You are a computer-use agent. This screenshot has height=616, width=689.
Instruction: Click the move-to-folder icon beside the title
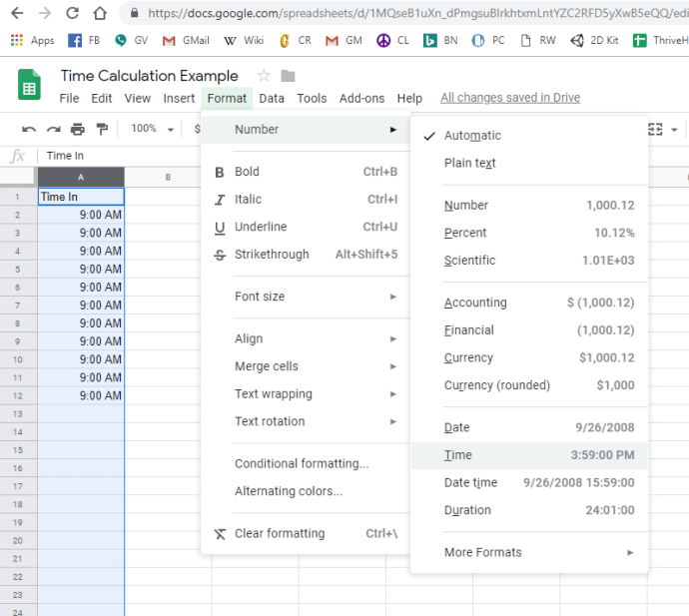coord(288,77)
